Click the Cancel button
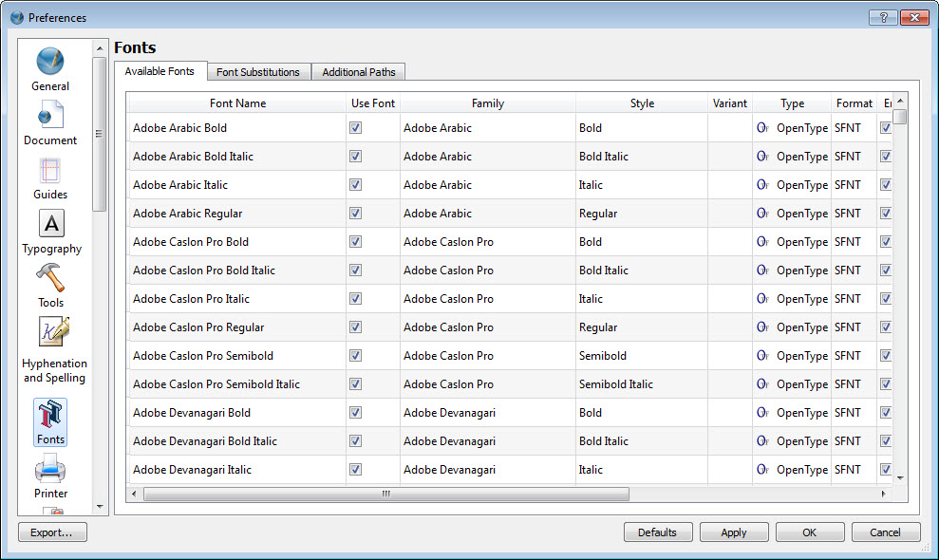 885,532
